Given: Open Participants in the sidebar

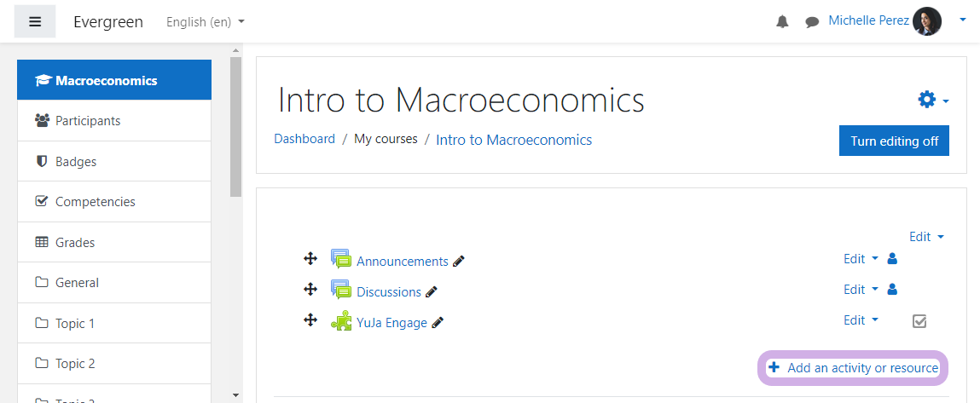Looking at the screenshot, I should [x=114, y=121].
